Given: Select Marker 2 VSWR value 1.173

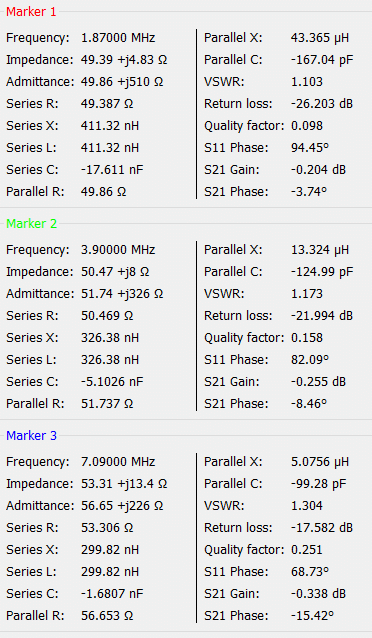Looking at the screenshot, I should pos(306,294).
